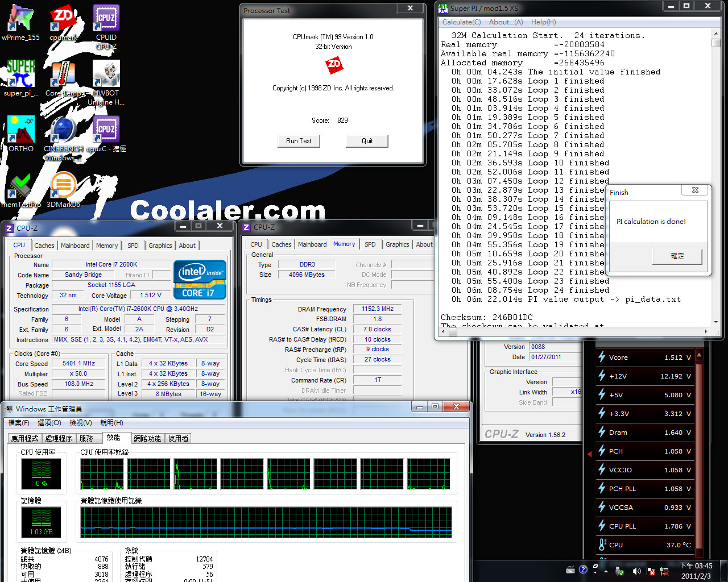Show hidden tray icons arrow

(606, 571)
